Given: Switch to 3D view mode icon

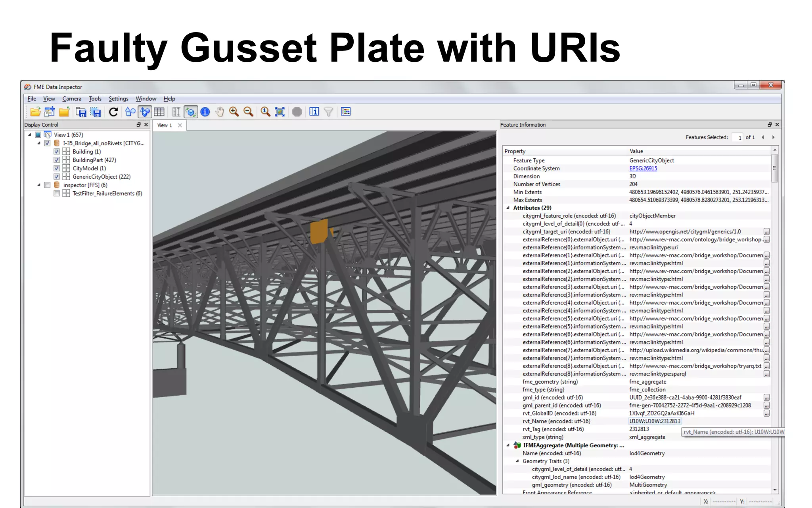Looking at the screenshot, I should (145, 112).
